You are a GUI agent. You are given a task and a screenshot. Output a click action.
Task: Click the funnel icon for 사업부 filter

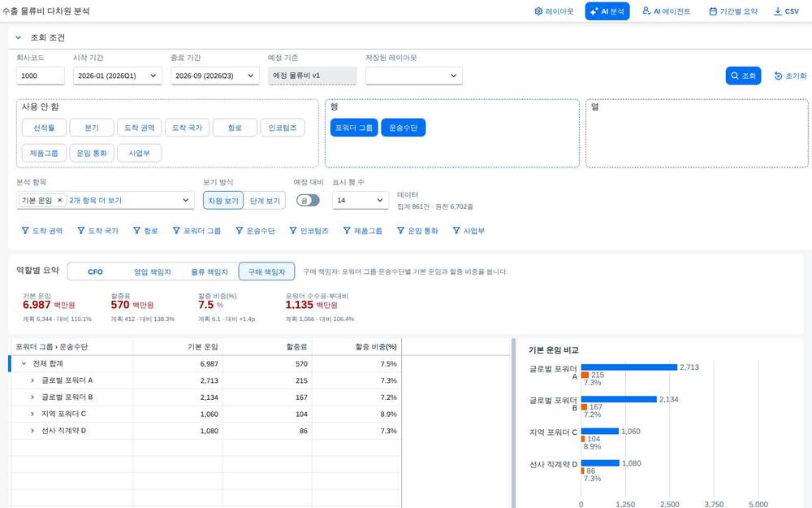tap(456, 231)
